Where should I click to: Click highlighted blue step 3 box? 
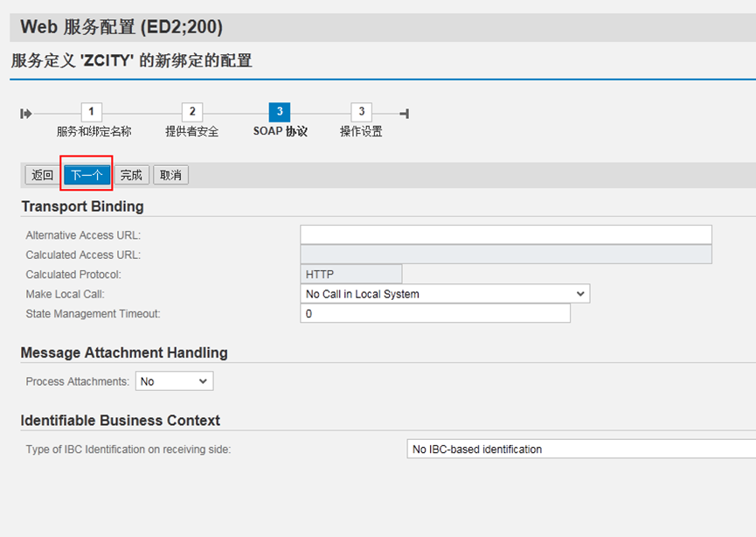(279, 112)
